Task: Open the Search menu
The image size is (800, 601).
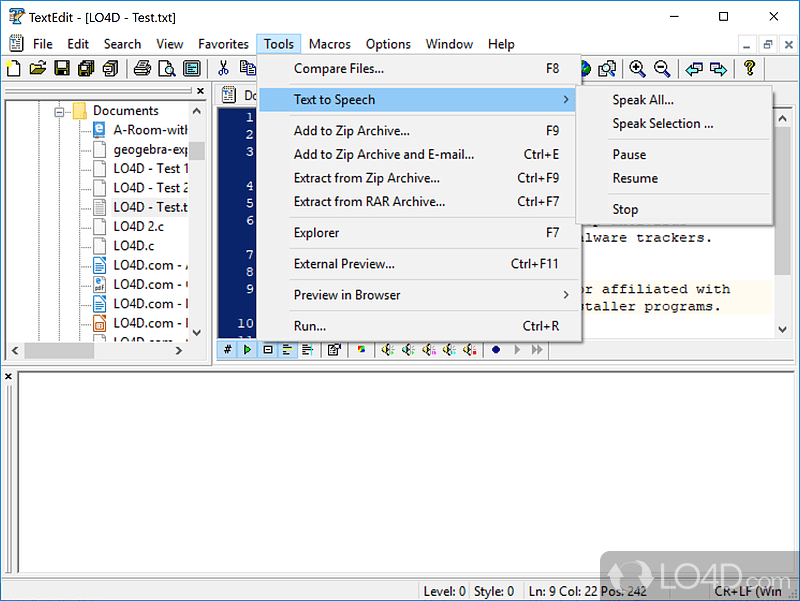Action: click(x=122, y=44)
